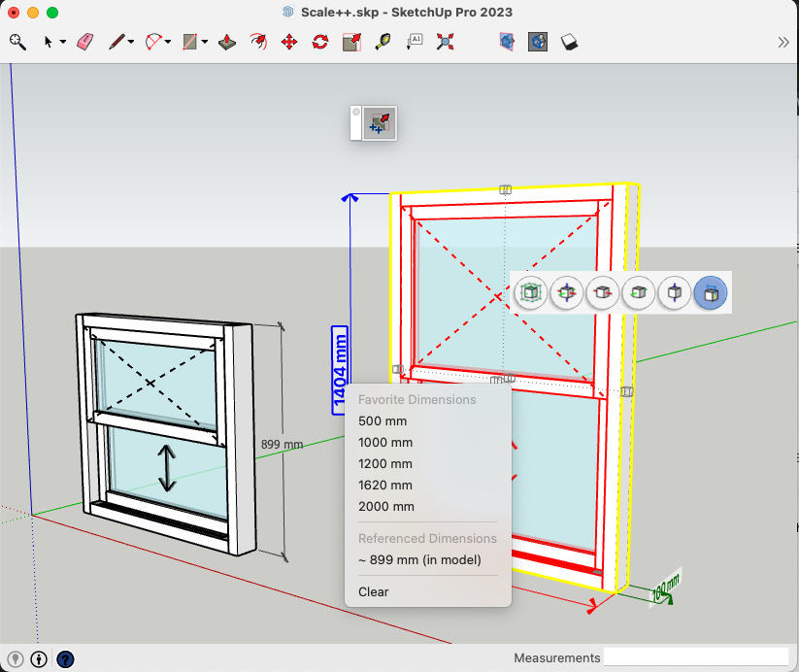The image size is (799, 672).
Task: Toggle the red-axis-only scale mode button
Action: [x=603, y=292]
